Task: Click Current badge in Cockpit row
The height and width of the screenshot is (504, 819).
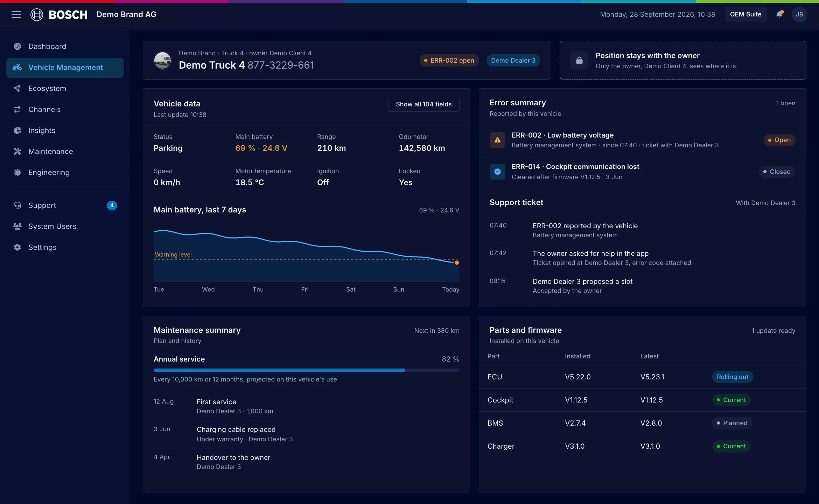Action: pyautogui.click(x=731, y=400)
